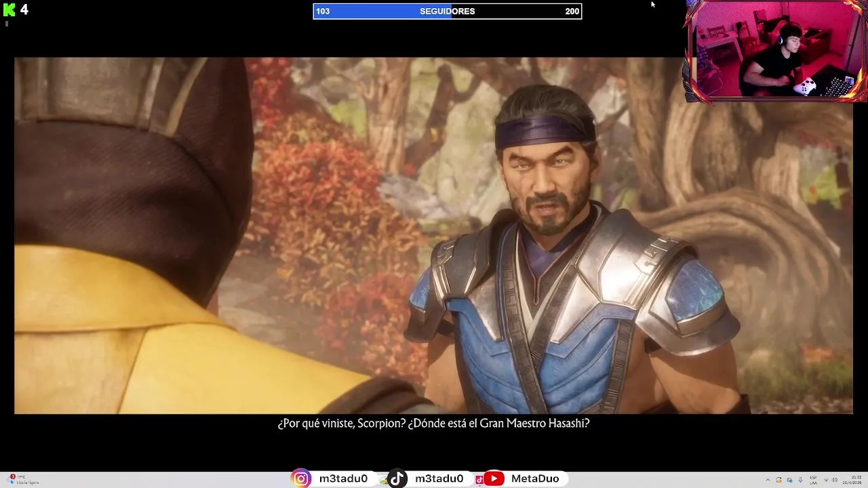Click the viewer count number 4
The width and height of the screenshot is (868, 488).
tap(24, 9)
